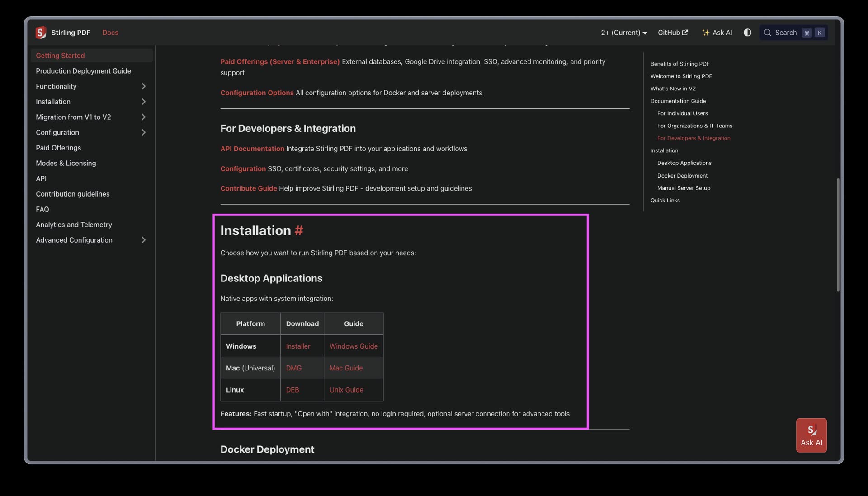
Task: Click the Desktop Applications heading
Action: [x=271, y=278]
